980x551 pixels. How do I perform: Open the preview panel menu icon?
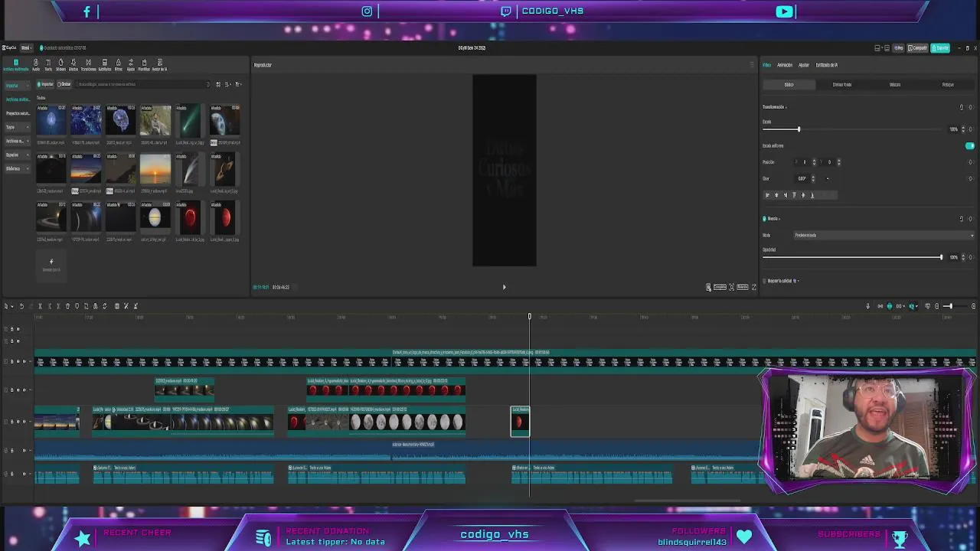(752, 65)
